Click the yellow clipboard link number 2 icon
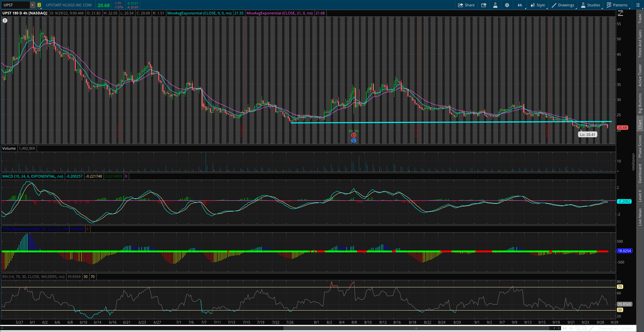Screen dimensions: 644x332 [39, 5]
